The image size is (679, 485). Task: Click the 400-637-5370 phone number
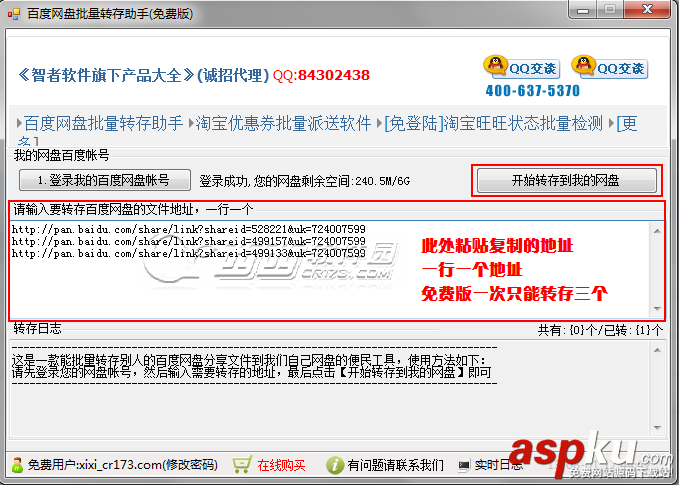532,91
